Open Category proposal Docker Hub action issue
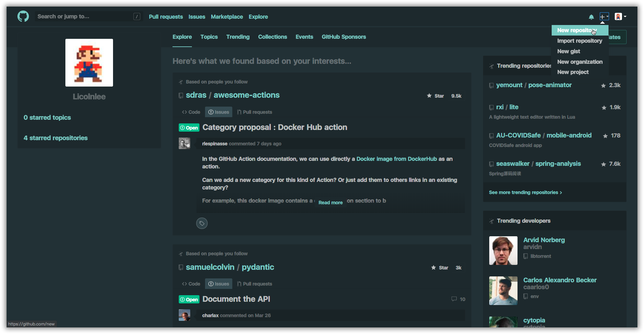 tap(275, 127)
